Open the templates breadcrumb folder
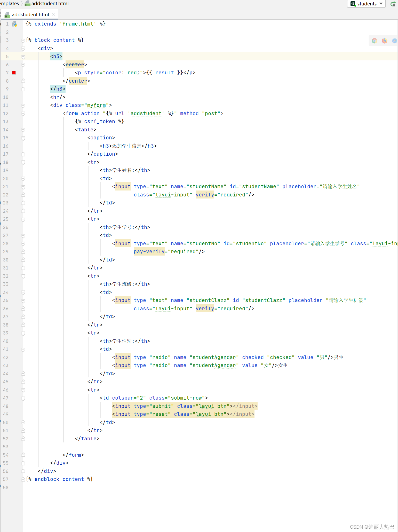Screen dimensions: 398x532 tap(10, 3)
